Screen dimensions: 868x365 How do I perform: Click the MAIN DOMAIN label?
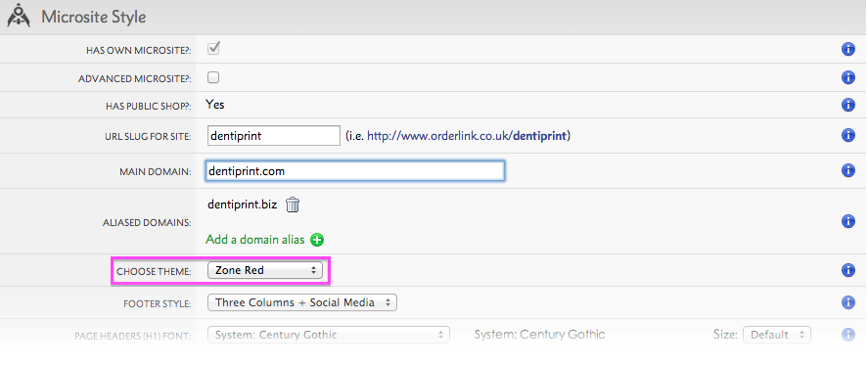coord(155,172)
